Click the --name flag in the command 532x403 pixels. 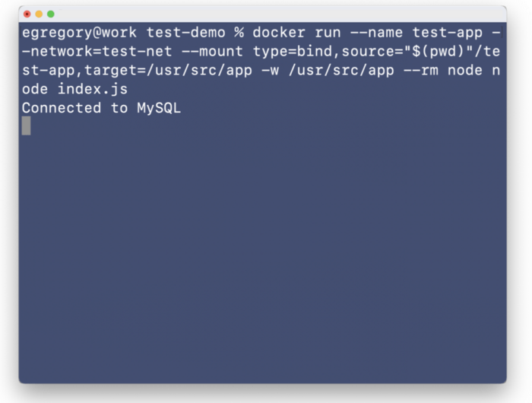coord(376,33)
